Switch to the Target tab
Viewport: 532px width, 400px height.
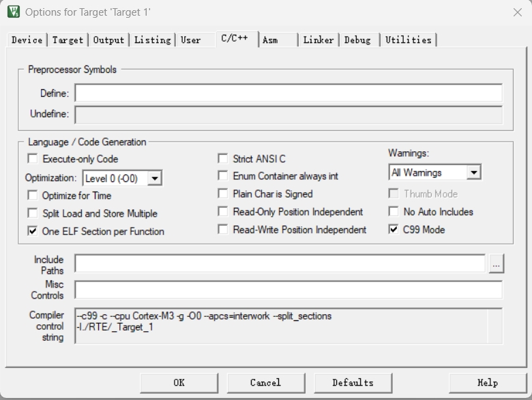pos(68,40)
